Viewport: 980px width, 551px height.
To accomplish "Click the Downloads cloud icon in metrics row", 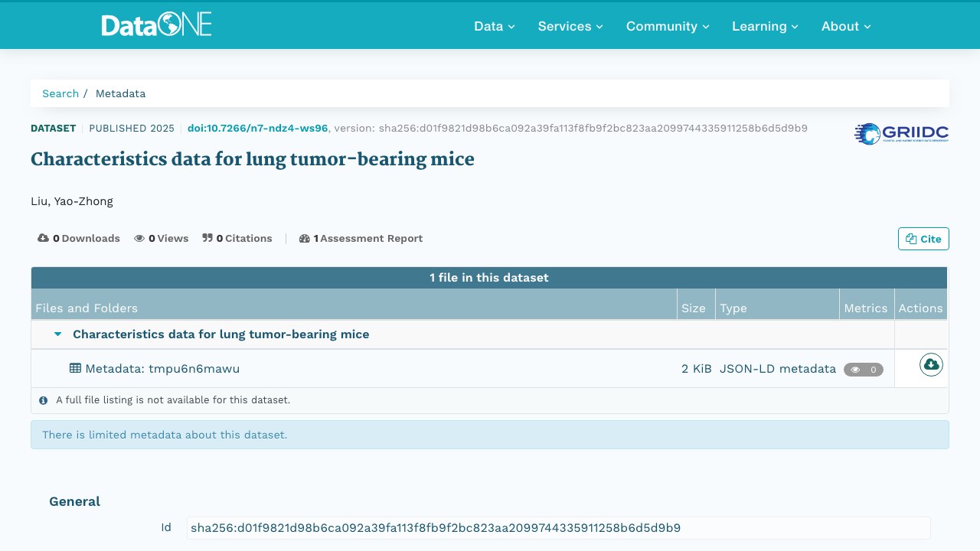I will (44, 239).
